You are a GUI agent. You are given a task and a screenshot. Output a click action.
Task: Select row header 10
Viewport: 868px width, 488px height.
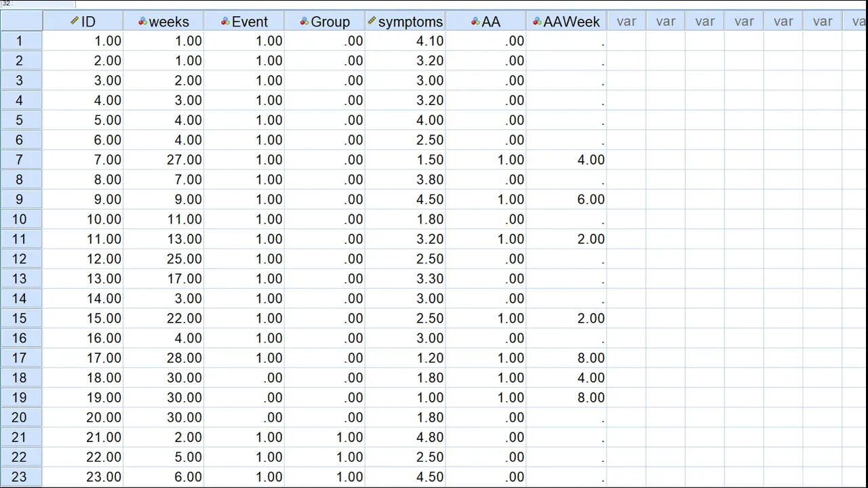pyautogui.click(x=21, y=220)
